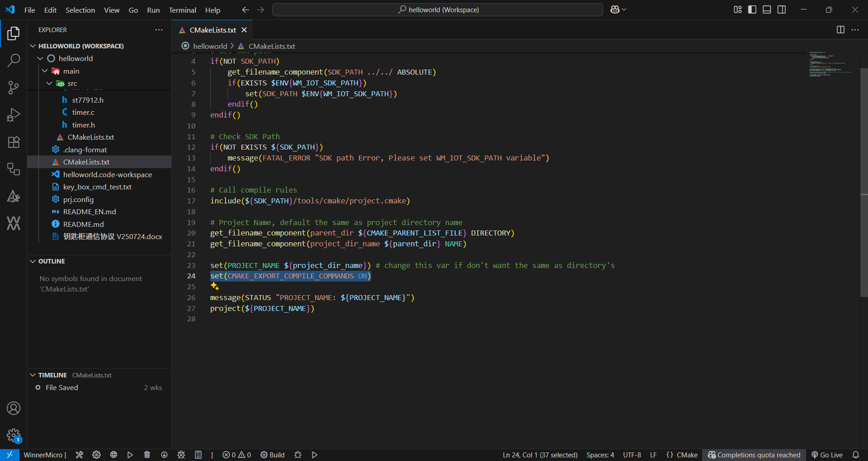Click the WinnerMicro globe icon
868x461 pixels.
(113, 455)
